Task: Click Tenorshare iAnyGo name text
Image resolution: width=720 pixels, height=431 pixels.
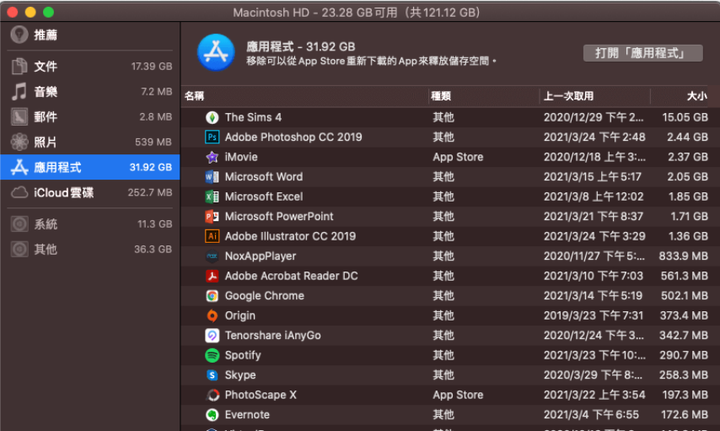Action: point(273,336)
